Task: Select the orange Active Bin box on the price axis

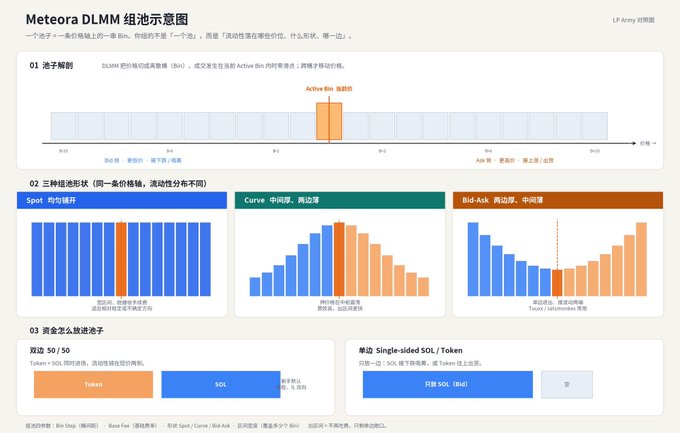Action: pos(329,121)
